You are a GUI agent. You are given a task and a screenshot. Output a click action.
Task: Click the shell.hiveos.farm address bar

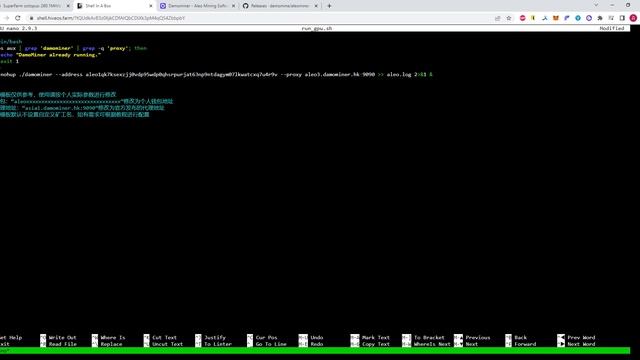coord(261,18)
